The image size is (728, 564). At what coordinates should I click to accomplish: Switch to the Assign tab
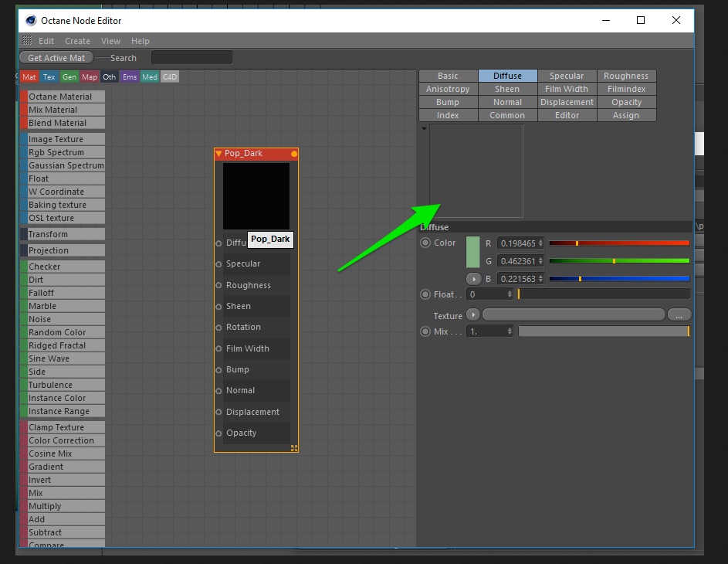[626, 115]
